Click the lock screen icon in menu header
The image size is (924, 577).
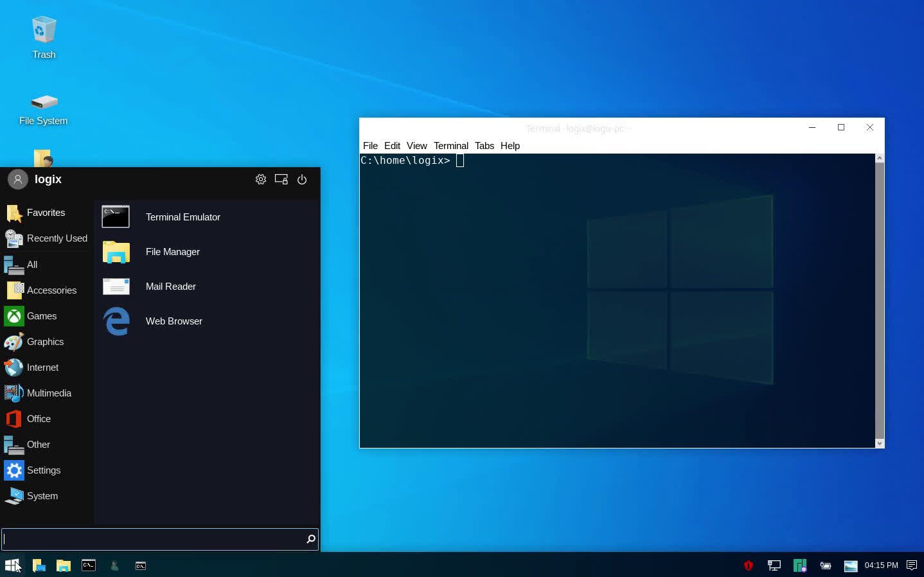point(281,180)
